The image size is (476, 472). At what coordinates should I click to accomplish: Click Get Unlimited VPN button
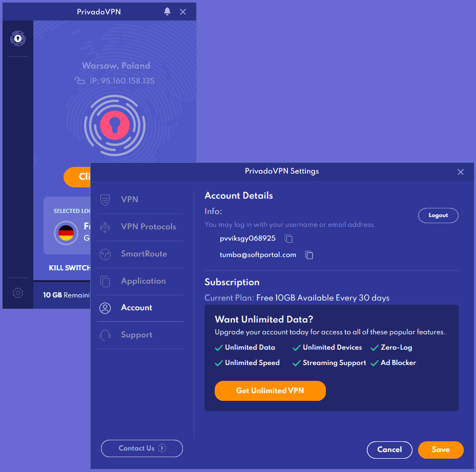click(270, 391)
